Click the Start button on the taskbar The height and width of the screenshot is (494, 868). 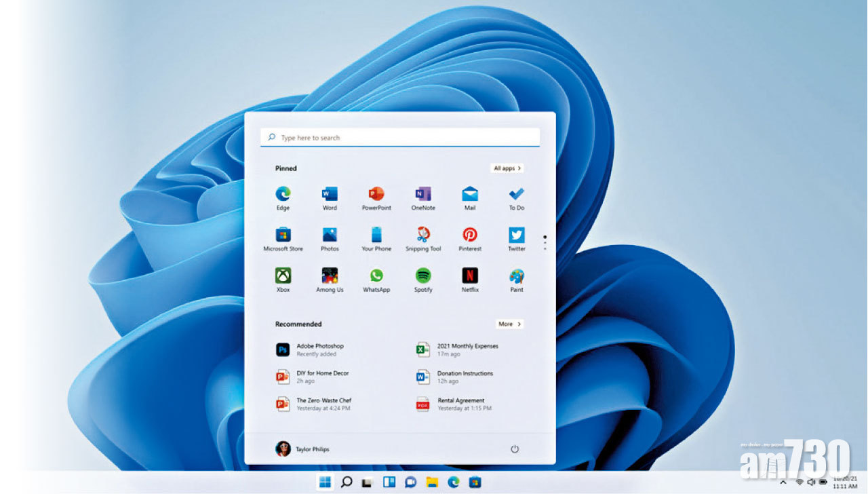coord(325,482)
